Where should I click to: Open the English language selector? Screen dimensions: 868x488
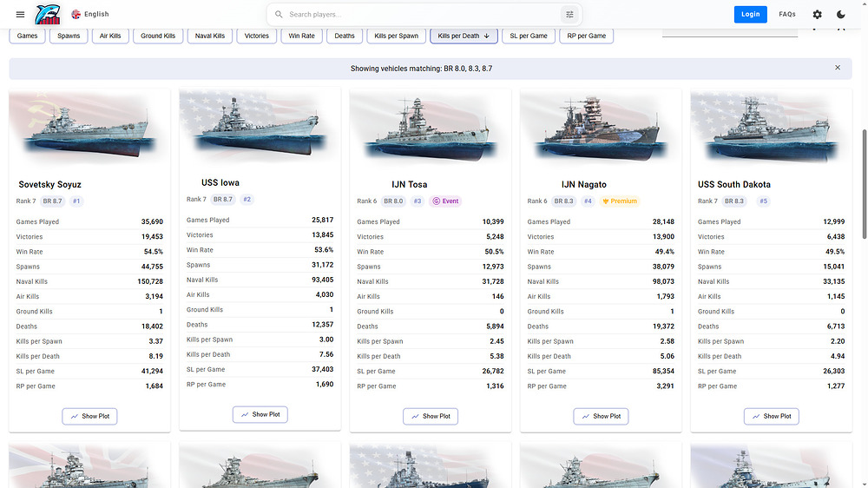[90, 15]
